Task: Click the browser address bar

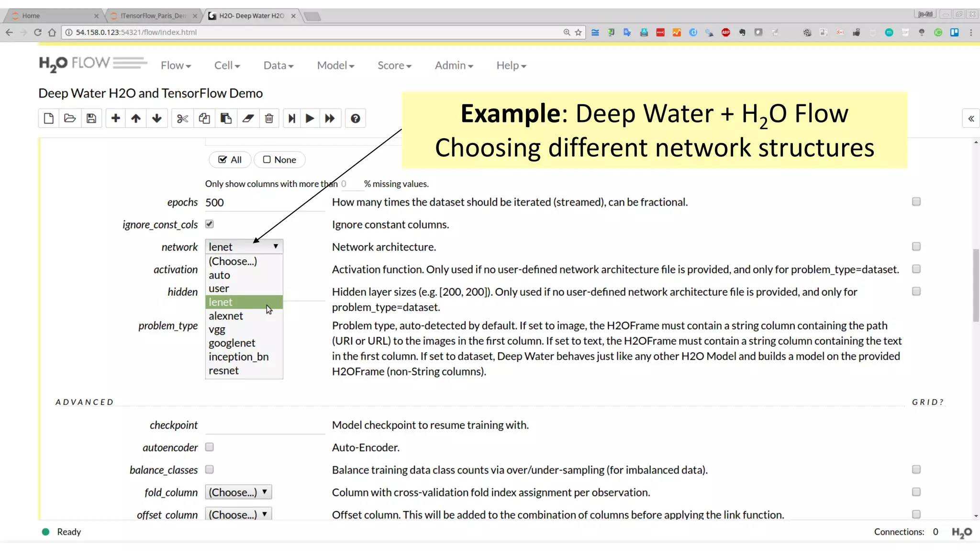Action: pyautogui.click(x=316, y=32)
